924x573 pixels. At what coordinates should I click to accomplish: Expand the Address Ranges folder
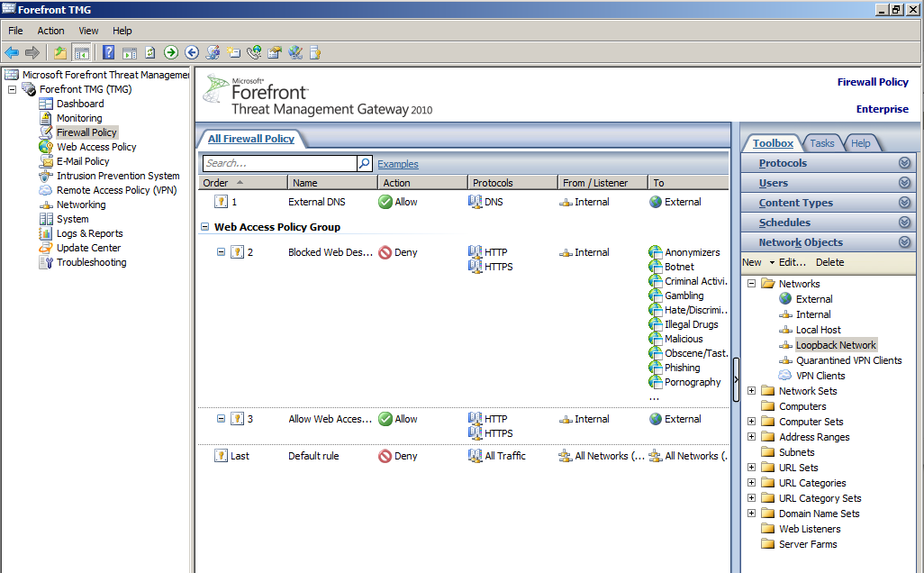(751, 437)
